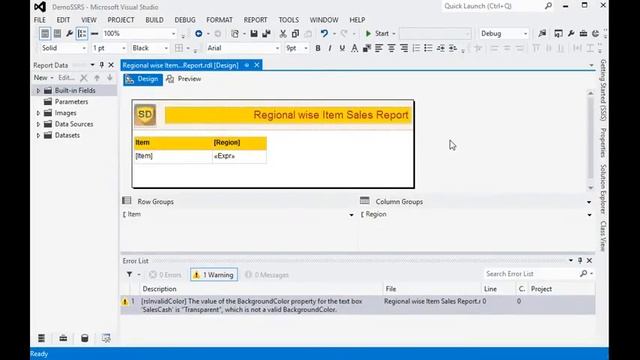Select the Design view tab
This screenshot has height=360, width=640.
(x=142, y=79)
